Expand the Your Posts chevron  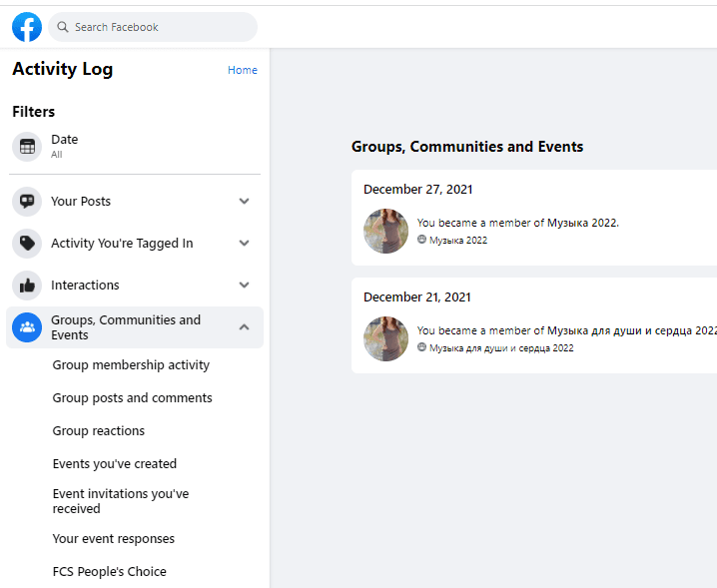point(245,202)
